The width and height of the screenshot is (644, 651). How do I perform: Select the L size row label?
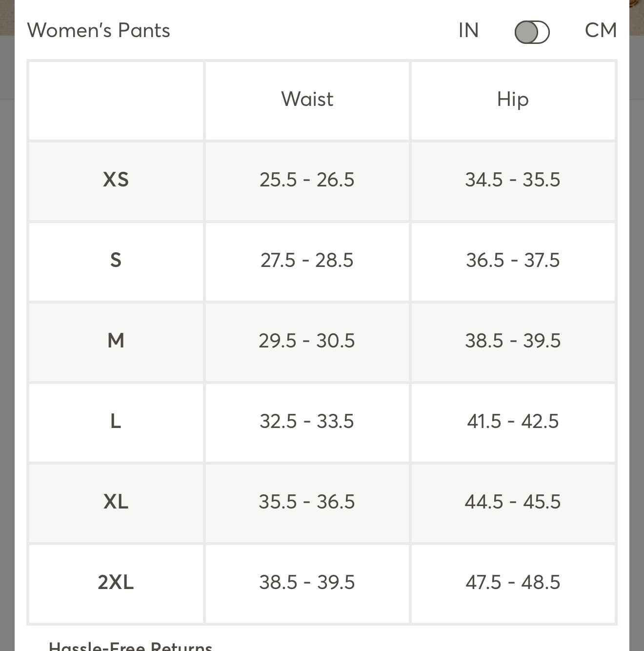pos(116,422)
